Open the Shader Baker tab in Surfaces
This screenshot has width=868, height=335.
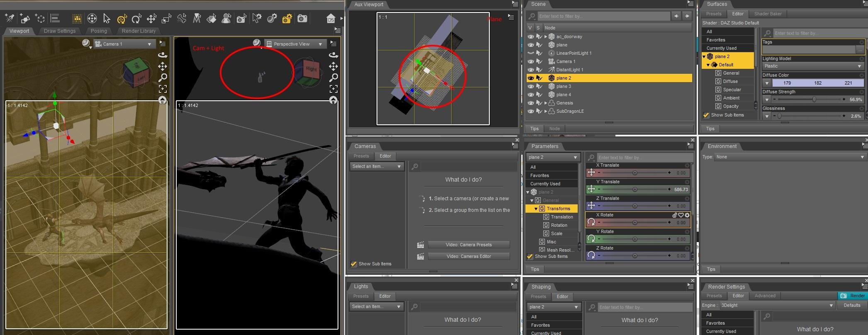tap(768, 14)
